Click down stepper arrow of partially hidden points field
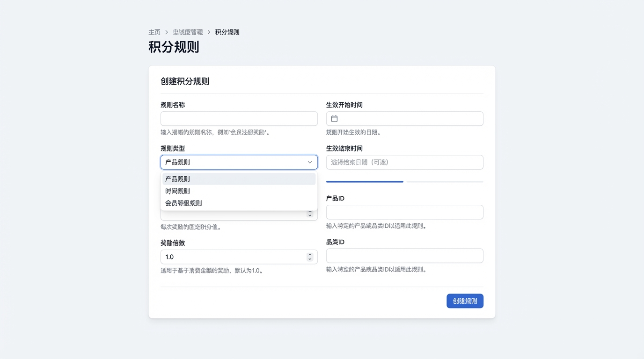This screenshot has width=644, height=359. click(310, 215)
